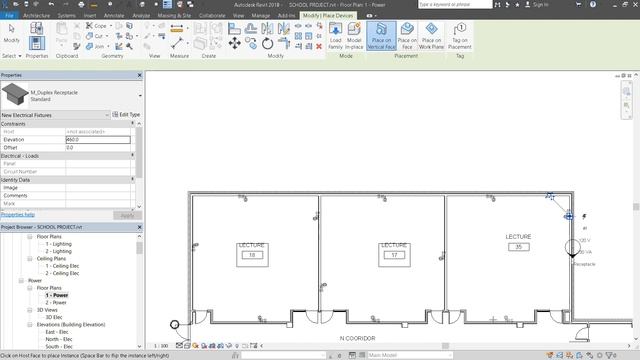Open the 1 - Lighting floor plan

pyautogui.click(x=58, y=244)
